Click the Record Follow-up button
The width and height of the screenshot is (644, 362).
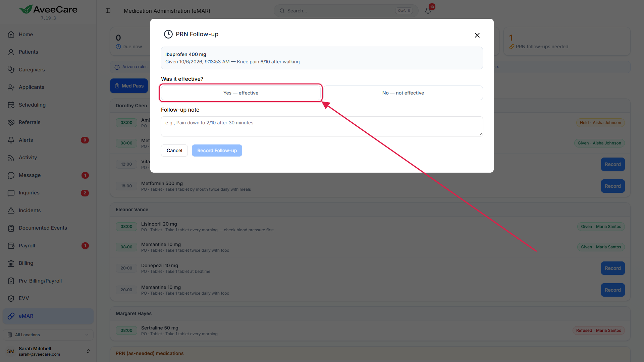coord(217,150)
